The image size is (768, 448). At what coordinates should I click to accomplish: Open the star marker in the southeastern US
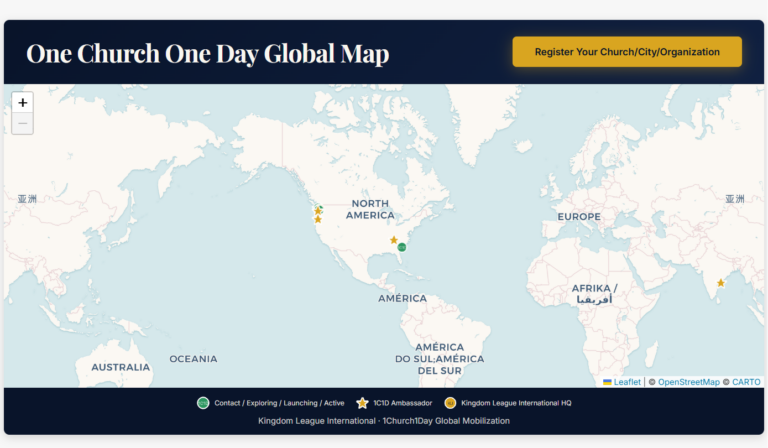394,240
